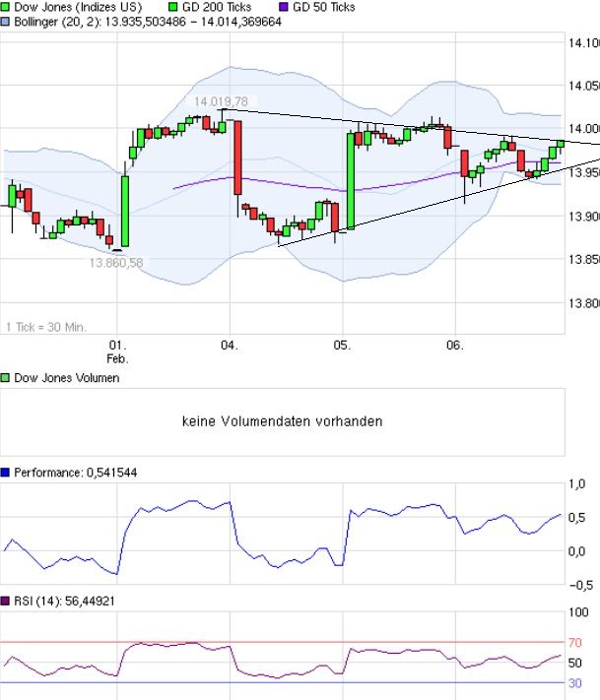This screenshot has height=700, width=600.
Task: Click the 01. Feb. date marker
Action: 117,352
